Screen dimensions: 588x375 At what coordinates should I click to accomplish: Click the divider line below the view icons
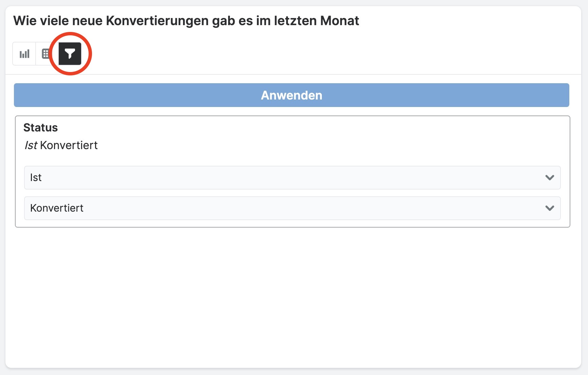coord(292,74)
